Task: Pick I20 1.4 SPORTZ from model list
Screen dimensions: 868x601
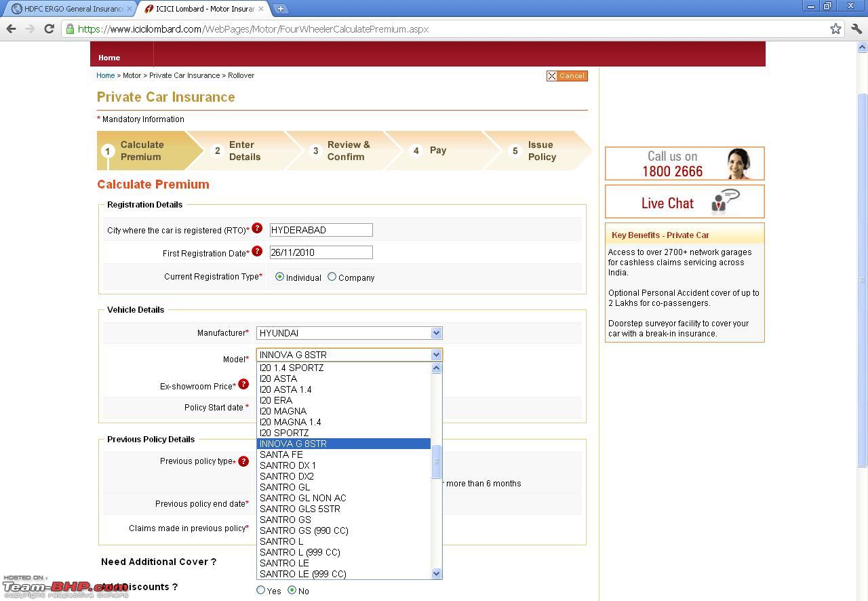Action: [344, 368]
